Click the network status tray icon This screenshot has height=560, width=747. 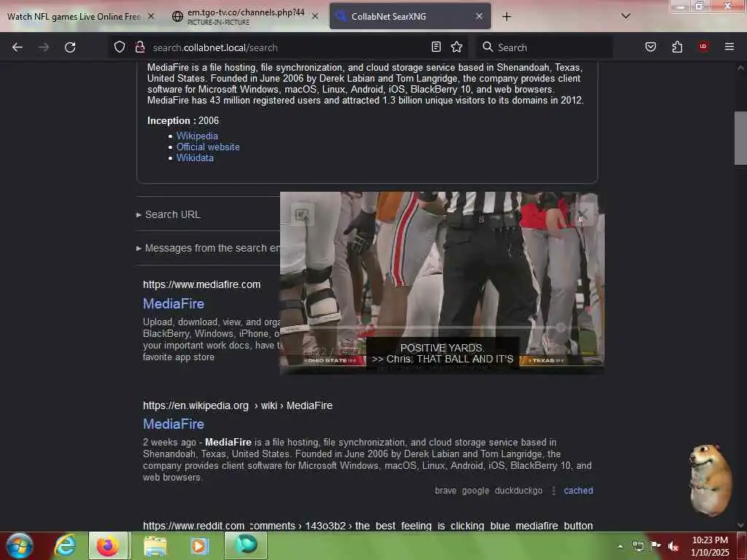[x=638, y=545]
